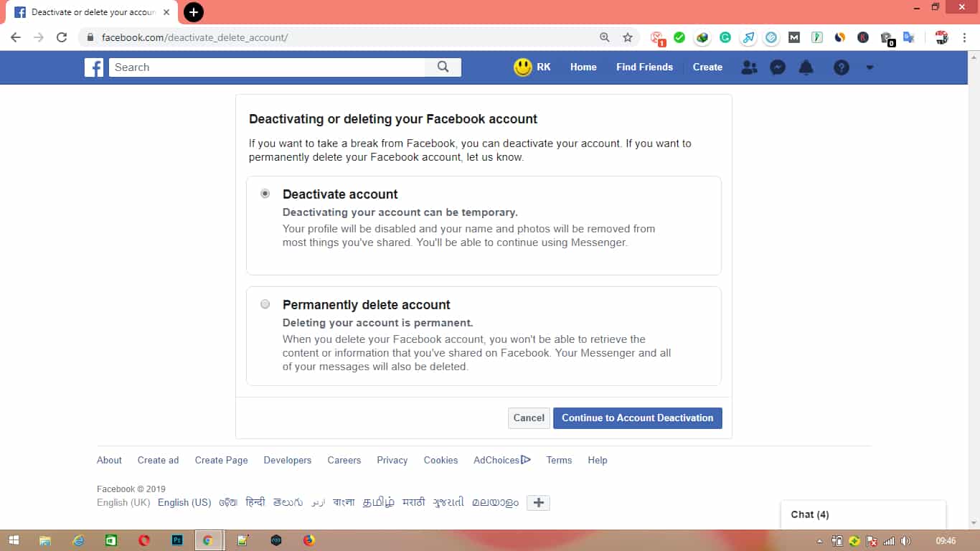The image size is (980, 551).
Task: Click the bookmark star in address bar
Action: tap(628, 37)
